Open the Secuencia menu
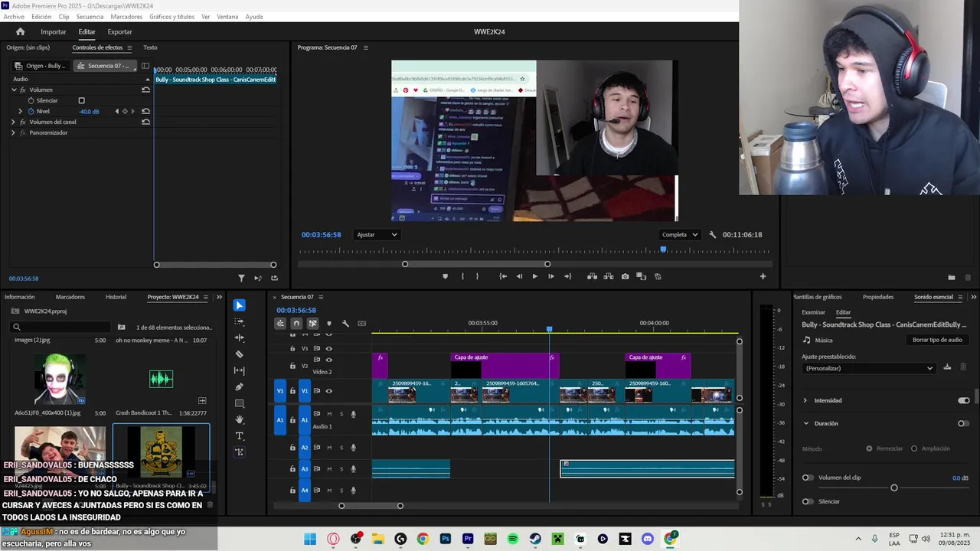 pos(90,17)
